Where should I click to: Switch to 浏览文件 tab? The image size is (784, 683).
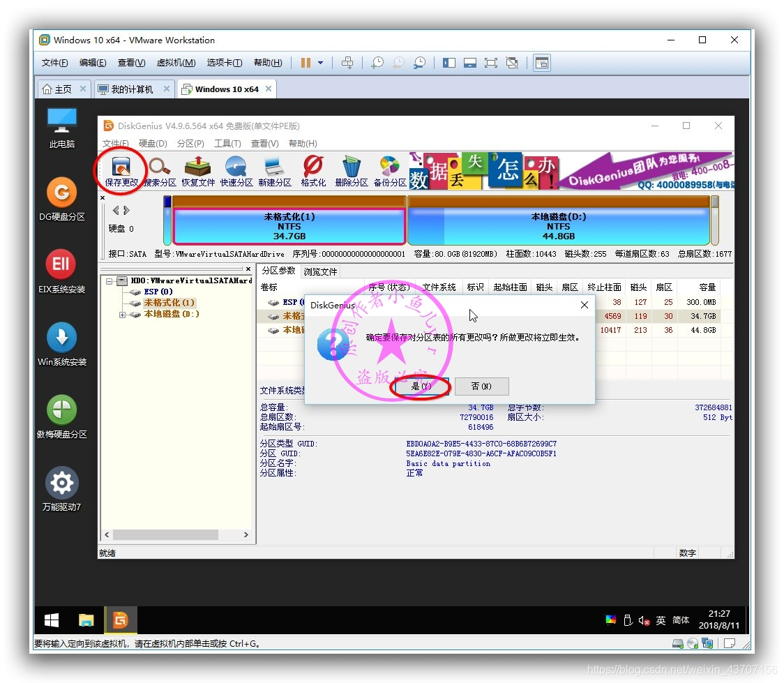(320, 271)
